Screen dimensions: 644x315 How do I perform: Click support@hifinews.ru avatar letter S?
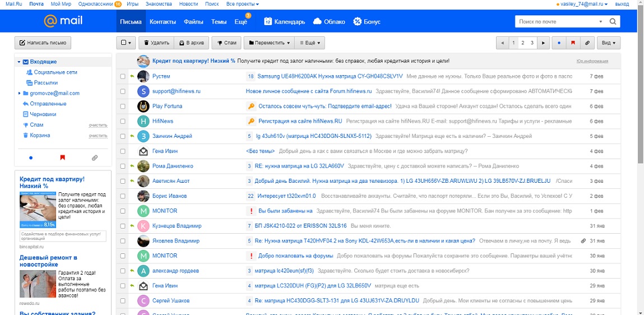tap(143, 91)
